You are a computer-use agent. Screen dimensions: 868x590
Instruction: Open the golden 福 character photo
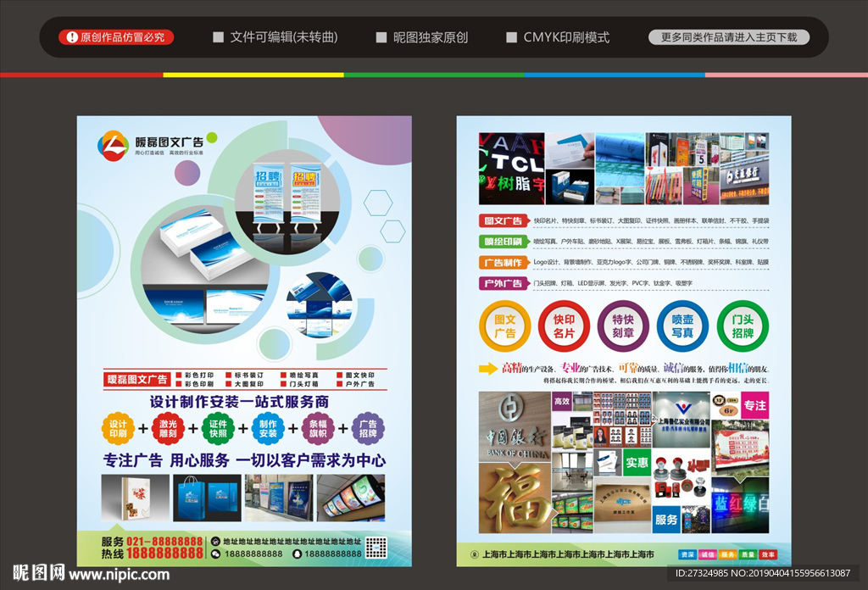tap(515, 498)
